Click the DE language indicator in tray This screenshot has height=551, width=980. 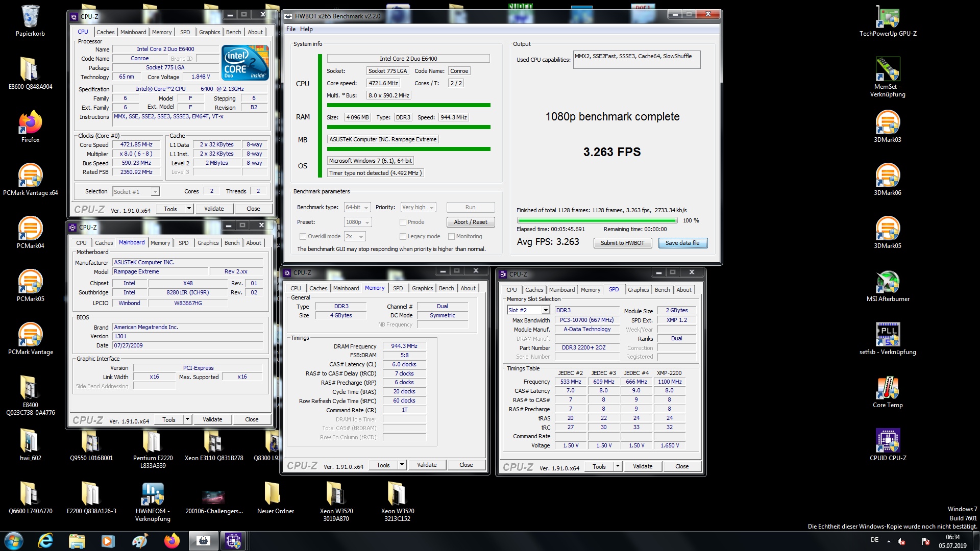click(x=874, y=540)
